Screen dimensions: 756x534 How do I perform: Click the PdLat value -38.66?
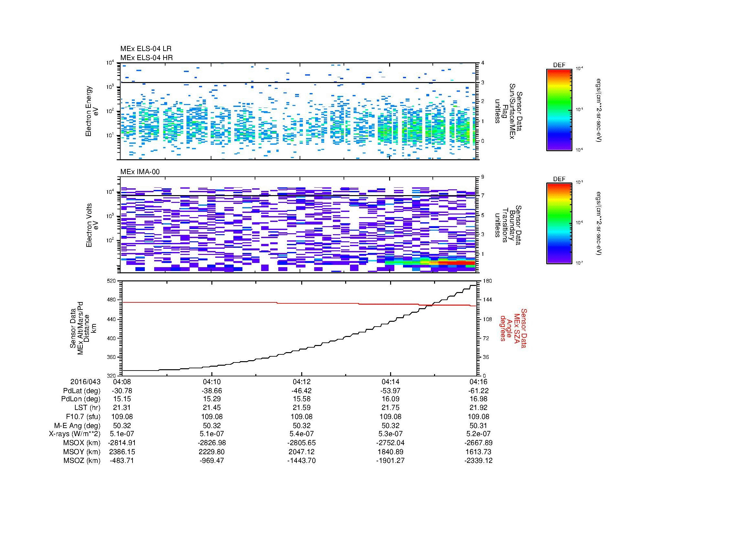212,391
